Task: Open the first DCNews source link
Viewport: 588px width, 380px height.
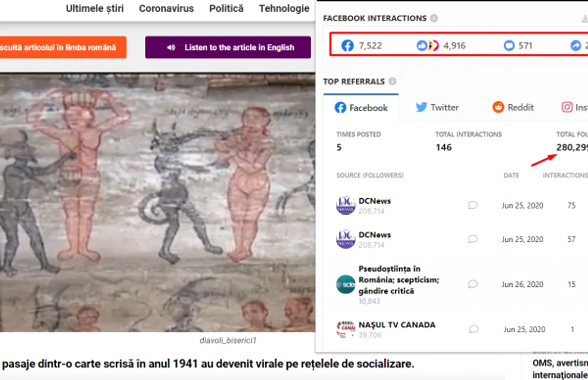Action: (374, 201)
